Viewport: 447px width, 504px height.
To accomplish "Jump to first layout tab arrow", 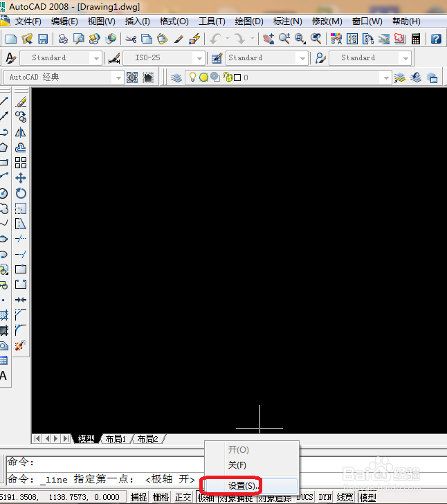I will click(x=37, y=438).
